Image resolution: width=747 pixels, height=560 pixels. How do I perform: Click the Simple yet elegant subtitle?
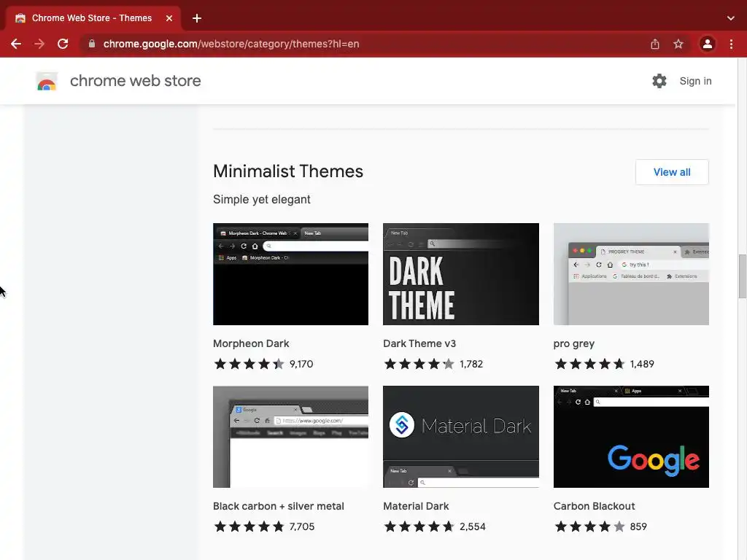[x=262, y=200]
